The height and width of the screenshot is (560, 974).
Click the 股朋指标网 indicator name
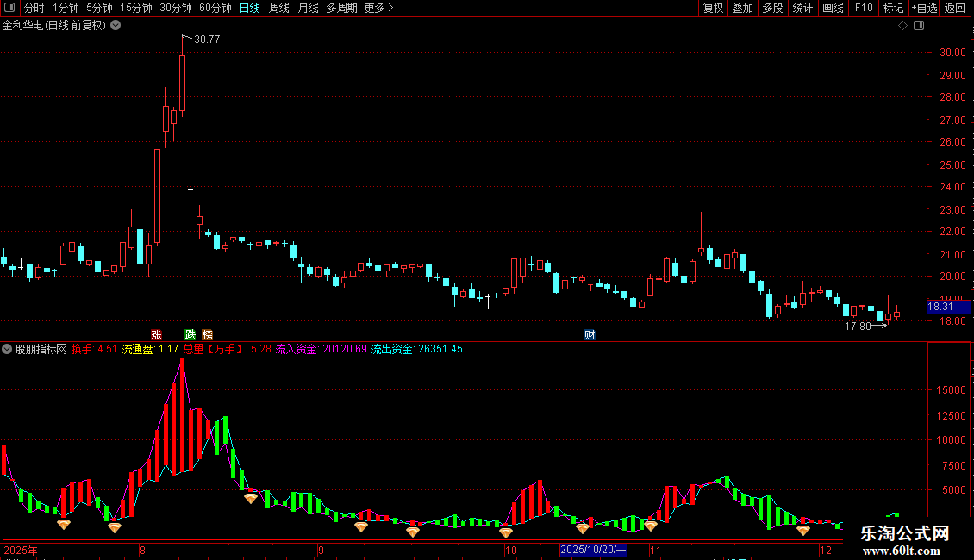pos(41,349)
